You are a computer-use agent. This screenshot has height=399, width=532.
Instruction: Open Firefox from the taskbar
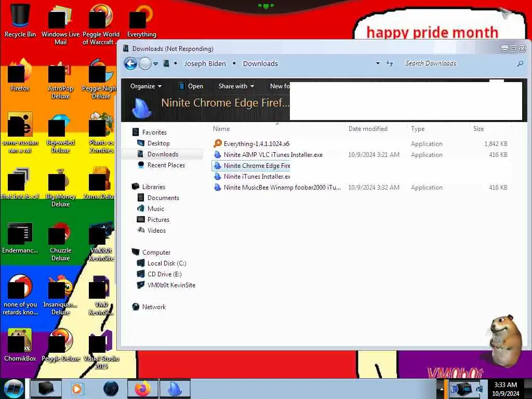pos(143,389)
